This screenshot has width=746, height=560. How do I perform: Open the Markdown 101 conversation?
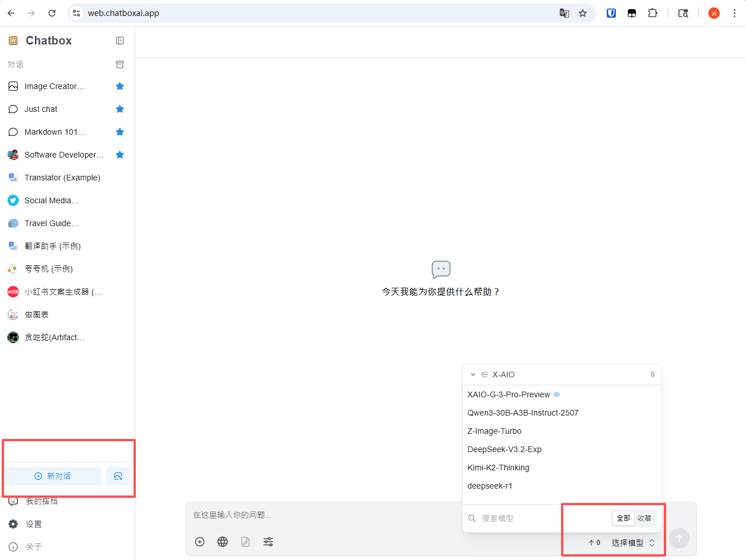pyautogui.click(x=55, y=132)
